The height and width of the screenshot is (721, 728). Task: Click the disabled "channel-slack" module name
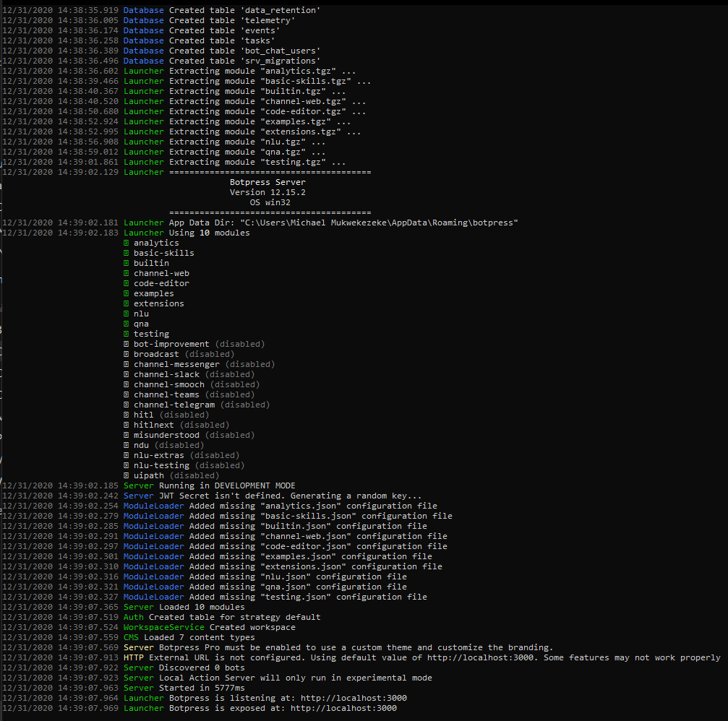(167, 374)
